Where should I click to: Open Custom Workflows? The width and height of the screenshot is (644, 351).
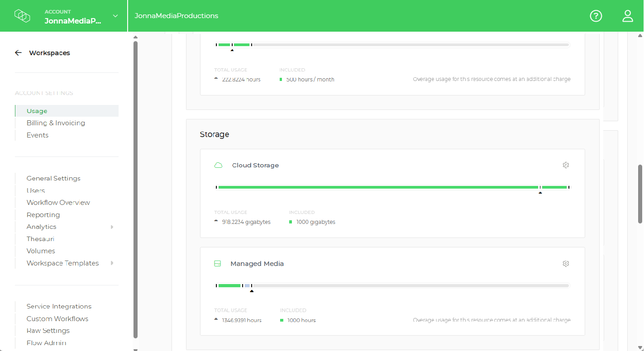coord(57,318)
